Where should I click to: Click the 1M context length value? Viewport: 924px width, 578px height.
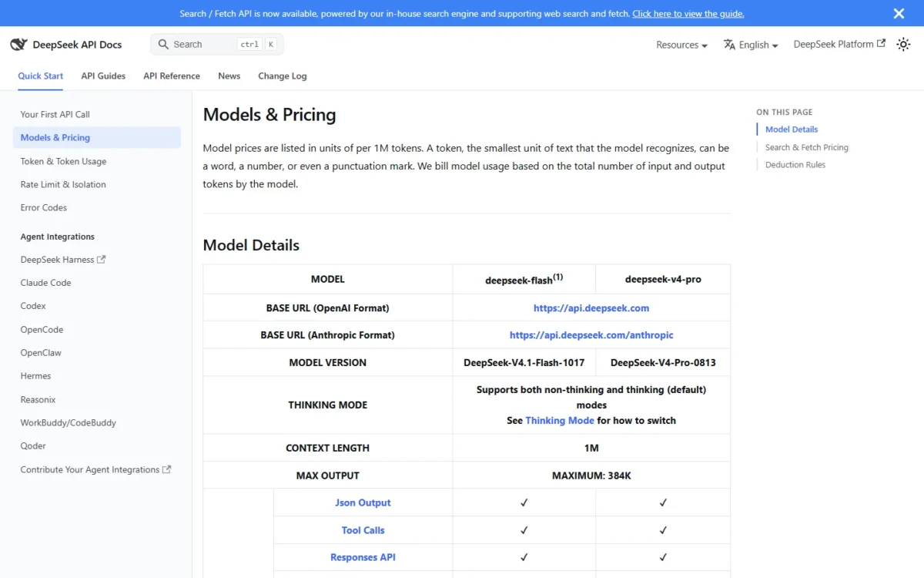pos(591,448)
